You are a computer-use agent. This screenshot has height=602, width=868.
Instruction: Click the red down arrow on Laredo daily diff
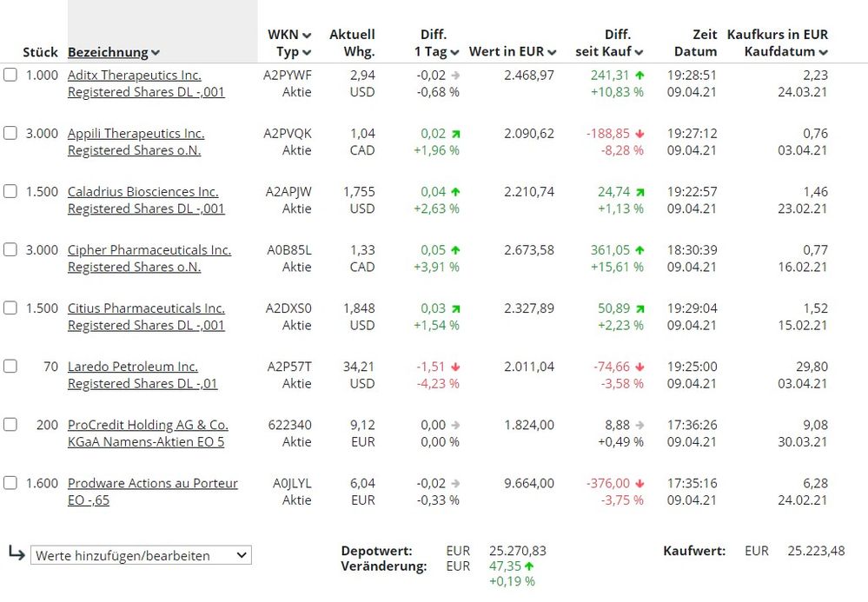[454, 367]
